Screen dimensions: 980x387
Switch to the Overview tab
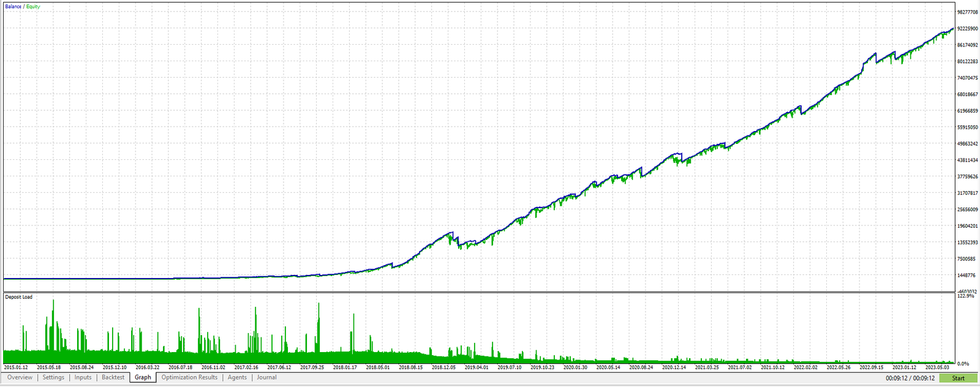pos(20,377)
